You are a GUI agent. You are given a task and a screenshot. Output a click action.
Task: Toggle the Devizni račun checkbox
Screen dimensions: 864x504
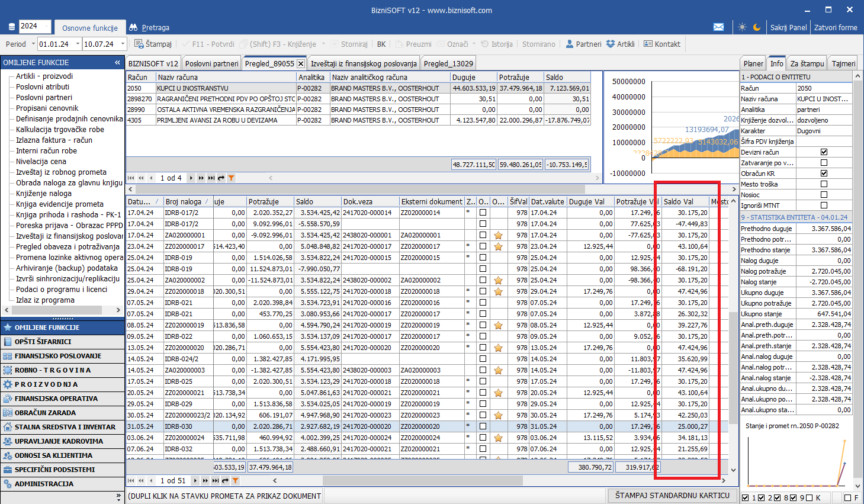coord(824,152)
